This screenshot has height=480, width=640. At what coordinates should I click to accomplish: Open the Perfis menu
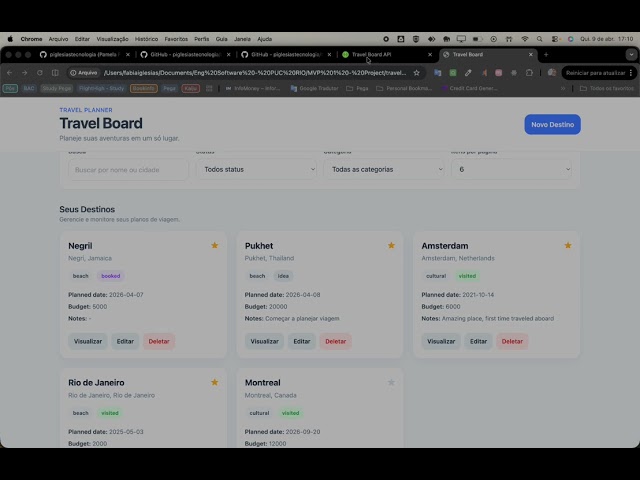point(202,39)
